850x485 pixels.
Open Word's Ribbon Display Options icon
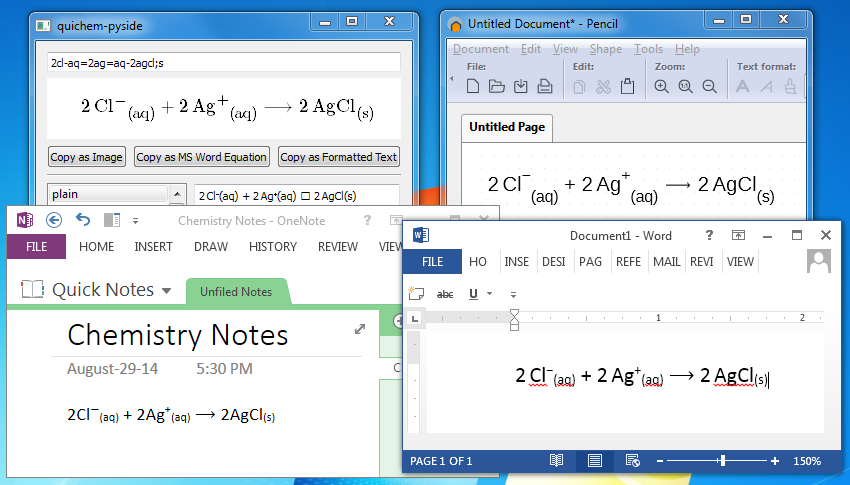point(738,235)
